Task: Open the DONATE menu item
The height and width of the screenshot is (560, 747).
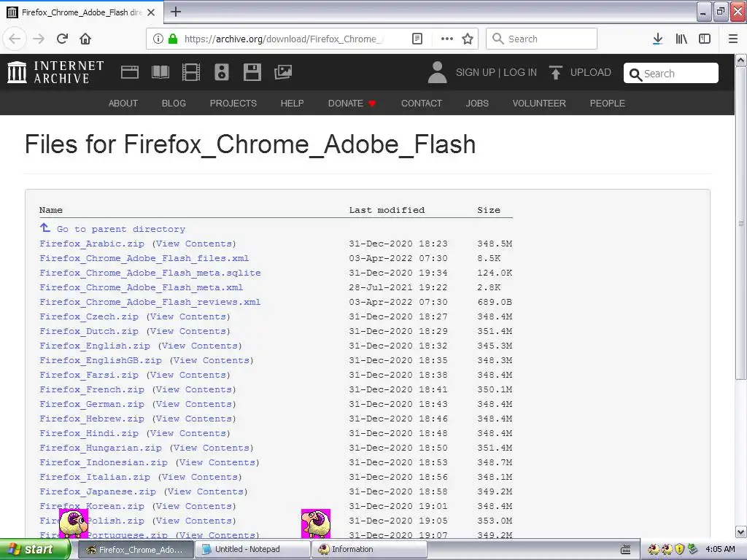Action: 352,104
